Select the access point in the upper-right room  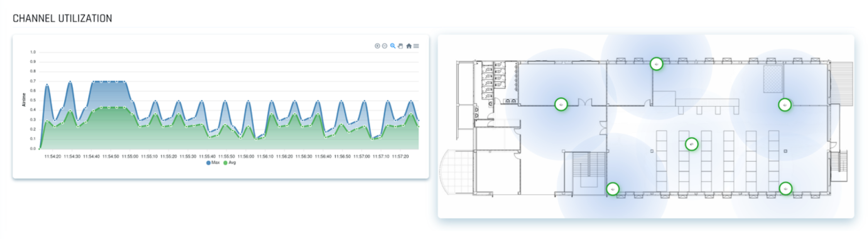[785, 105]
